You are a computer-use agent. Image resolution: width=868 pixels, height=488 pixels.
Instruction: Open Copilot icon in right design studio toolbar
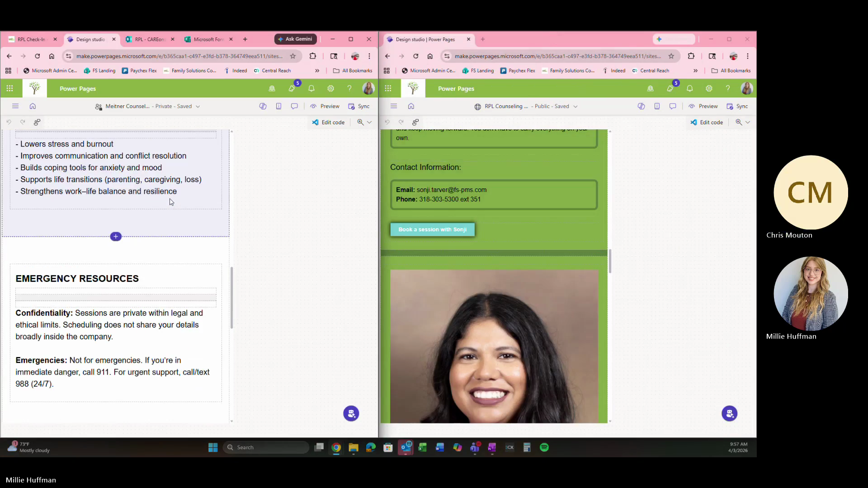pos(641,106)
